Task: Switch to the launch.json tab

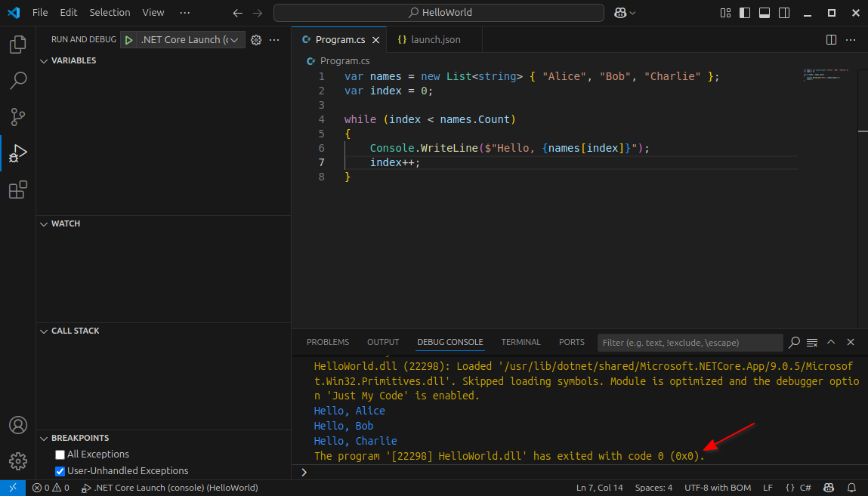Action: (x=434, y=40)
